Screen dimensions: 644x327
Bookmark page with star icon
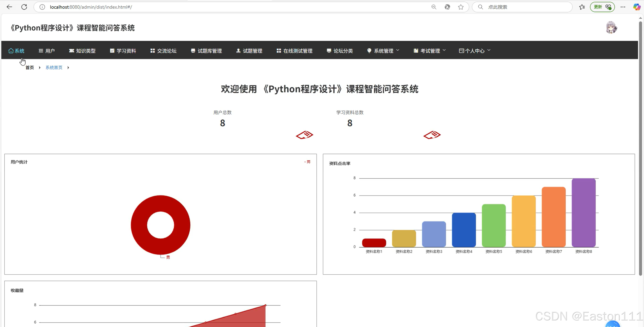[461, 7]
